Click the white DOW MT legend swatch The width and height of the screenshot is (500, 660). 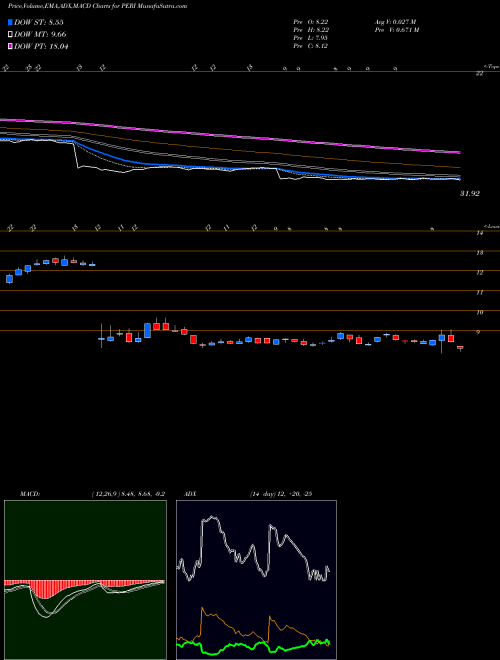coord(10,35)
